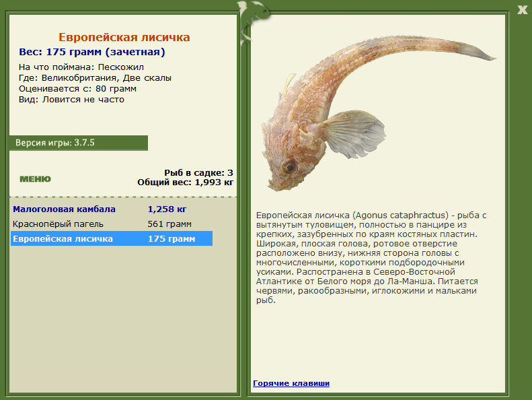The height and width of the screenshot is (400, 532).
Task: Click the Рыб в садке: 3 counter
Action: pos(198,172)
